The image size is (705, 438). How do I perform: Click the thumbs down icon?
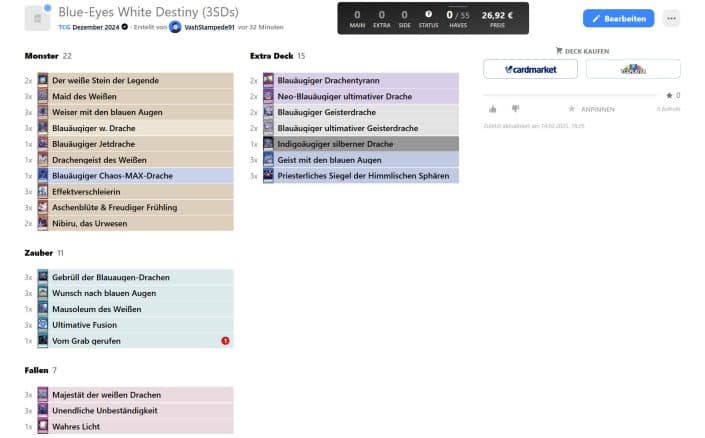[516, 108]
